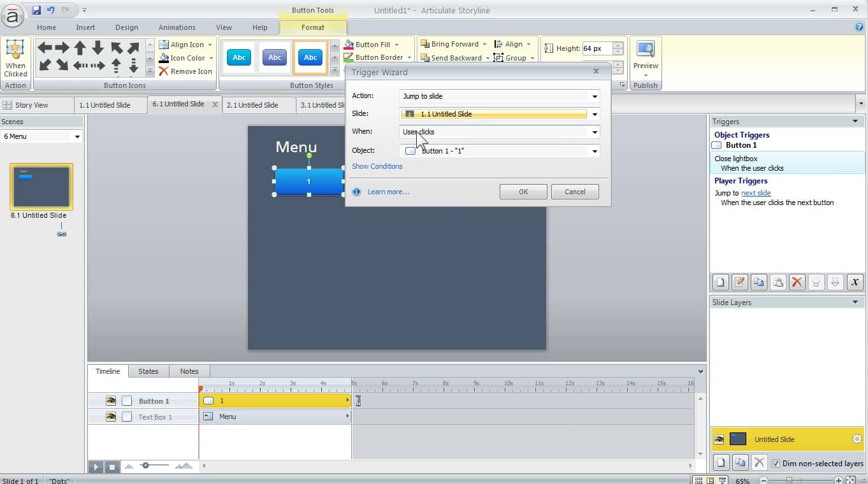Adjust the timeline zoom slider handle
The image size is (868, 484).
tap(145, 466)
